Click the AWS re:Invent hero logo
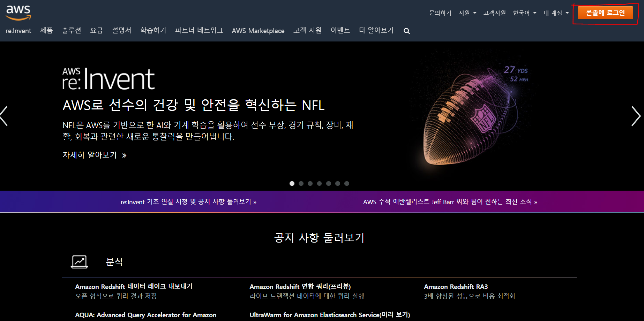 (x=108, y=79)
